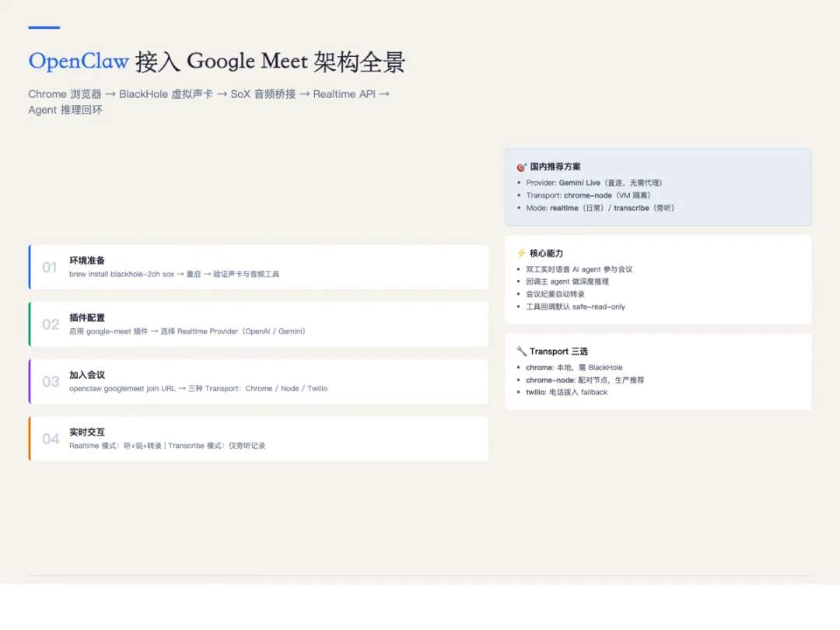
Task: Click the 核心能力 heading
Action: [x=546, y=254]
